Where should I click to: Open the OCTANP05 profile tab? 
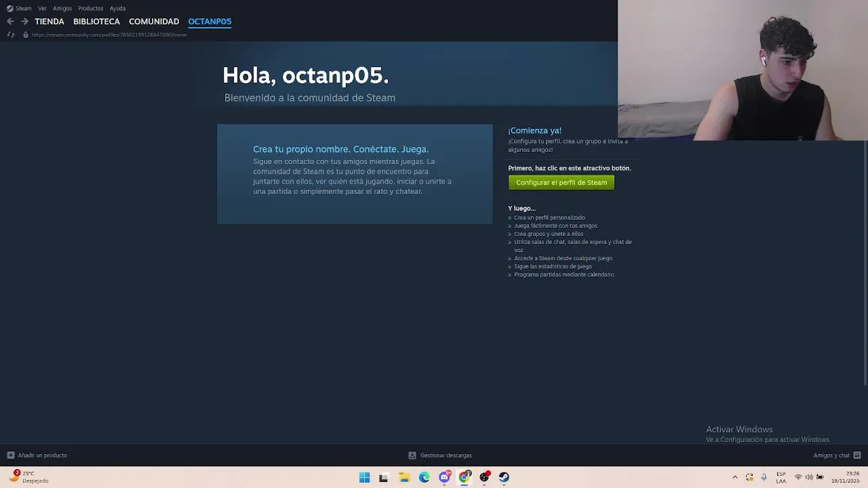pyautogui.click(x=210, y=22)
